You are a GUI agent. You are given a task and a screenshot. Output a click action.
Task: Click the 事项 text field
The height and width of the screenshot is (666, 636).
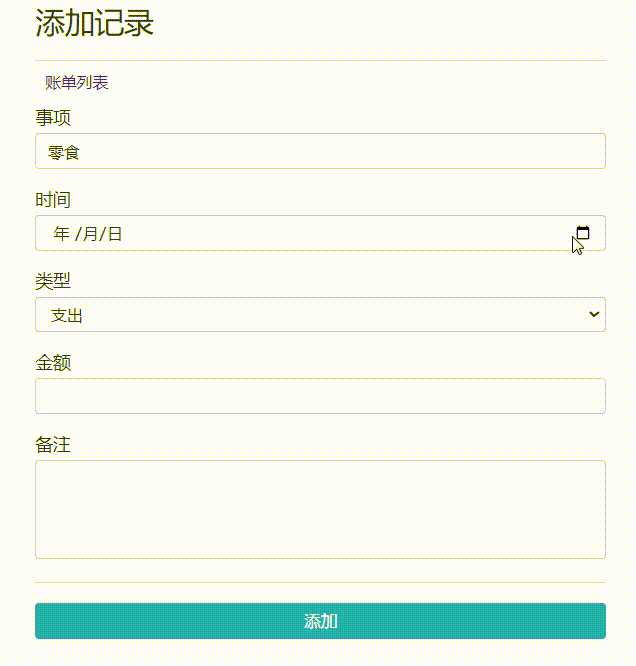[x=320, y=151]
